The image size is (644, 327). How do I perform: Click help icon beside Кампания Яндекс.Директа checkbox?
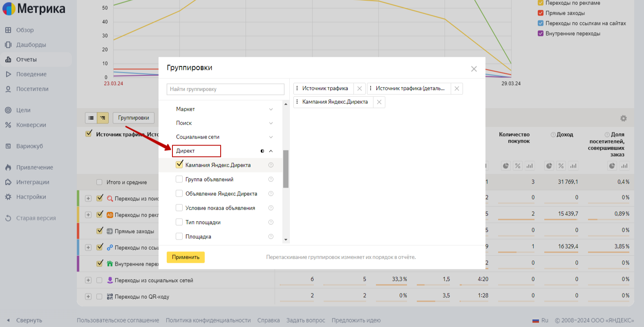point(271,165)
